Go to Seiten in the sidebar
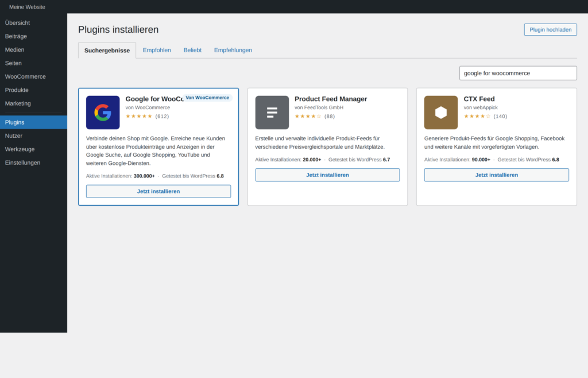 pyautogui.click(x=33, y=63)
